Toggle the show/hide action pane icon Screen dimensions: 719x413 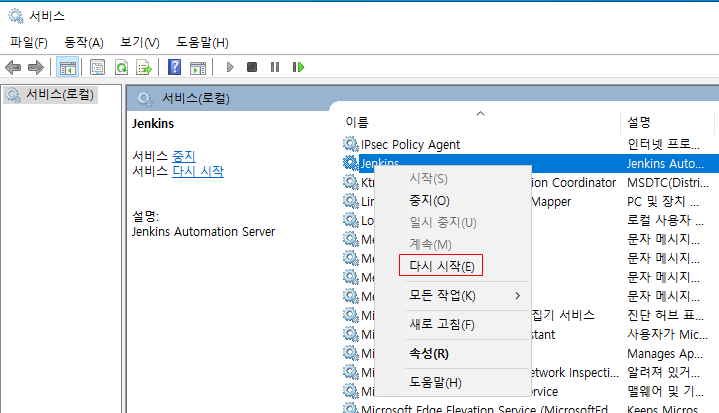pyautogui.click(x=198, y=68)
